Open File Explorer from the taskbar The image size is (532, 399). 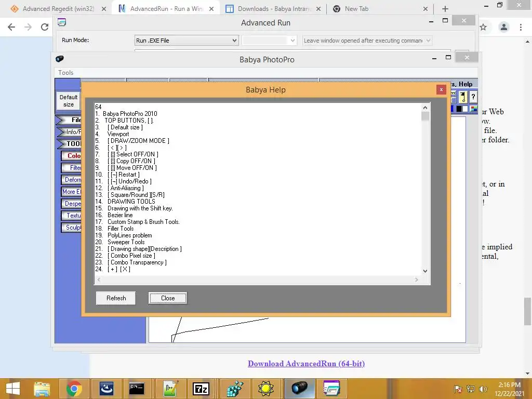coord(42,389)
